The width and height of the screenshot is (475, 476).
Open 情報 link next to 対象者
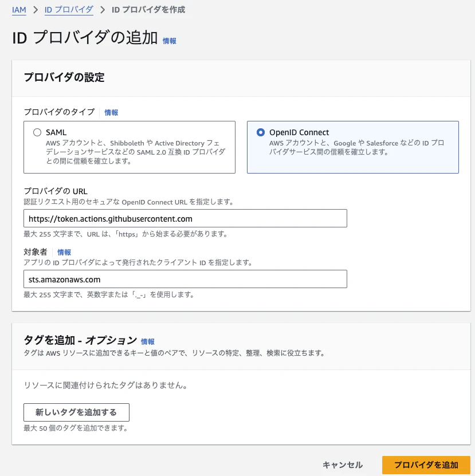coord(64,252)
